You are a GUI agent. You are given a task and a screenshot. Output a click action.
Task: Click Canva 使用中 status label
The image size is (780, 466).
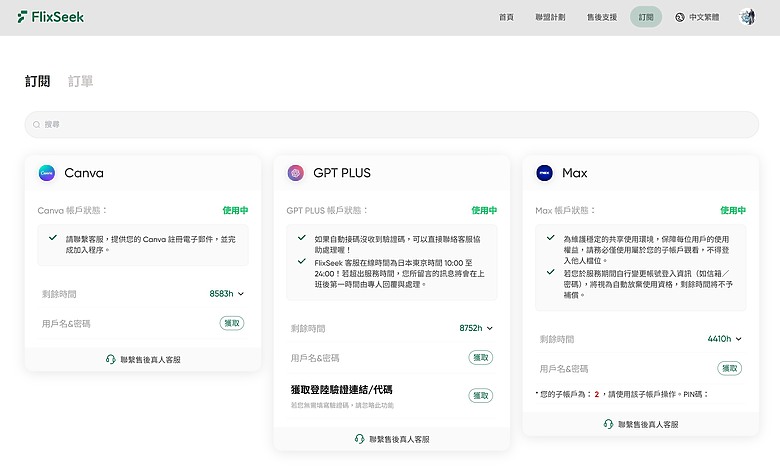click(235, 210)
